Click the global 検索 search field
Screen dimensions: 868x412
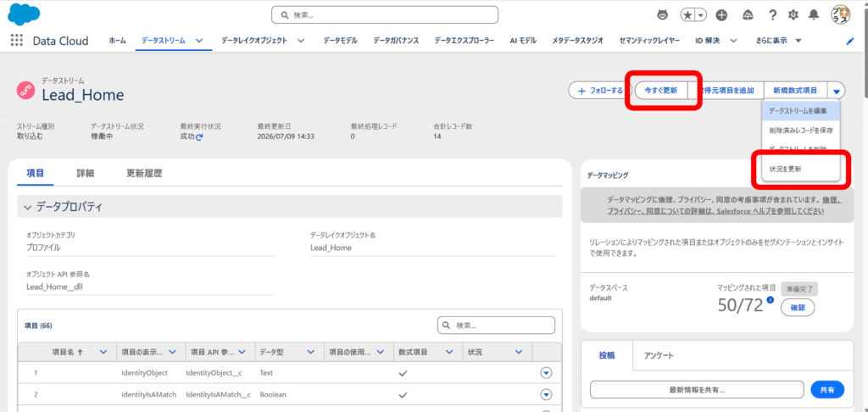[x=385, y=15]
